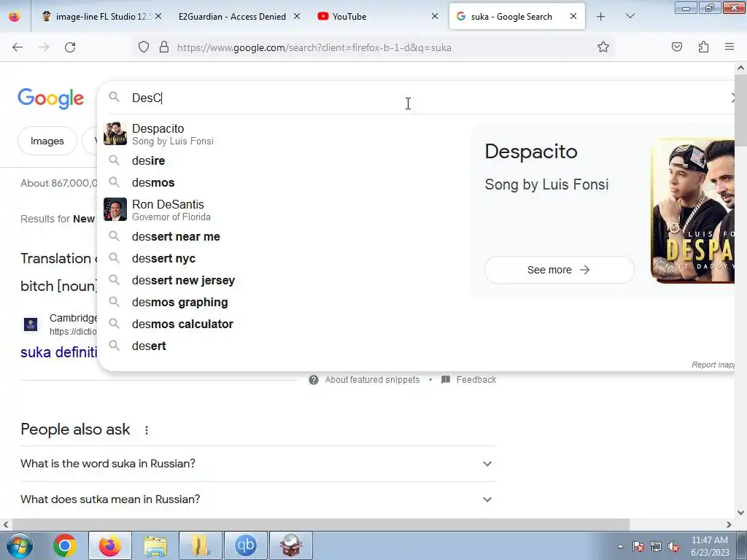
Task: Select the Despacito song suggestion
Action: (x=286, y=134)
